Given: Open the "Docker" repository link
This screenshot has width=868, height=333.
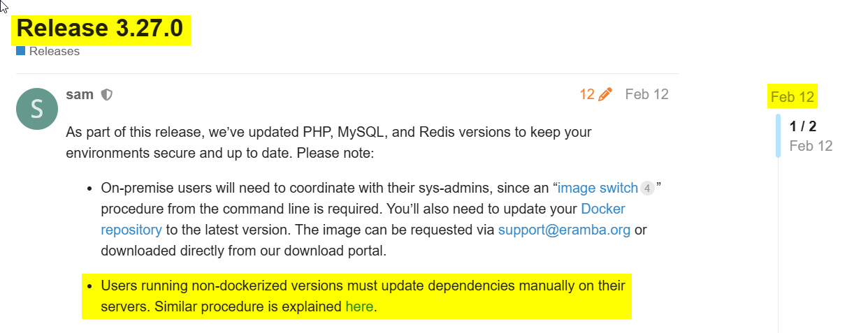Looking at the screenshot, I should click(x=603, y=209).
